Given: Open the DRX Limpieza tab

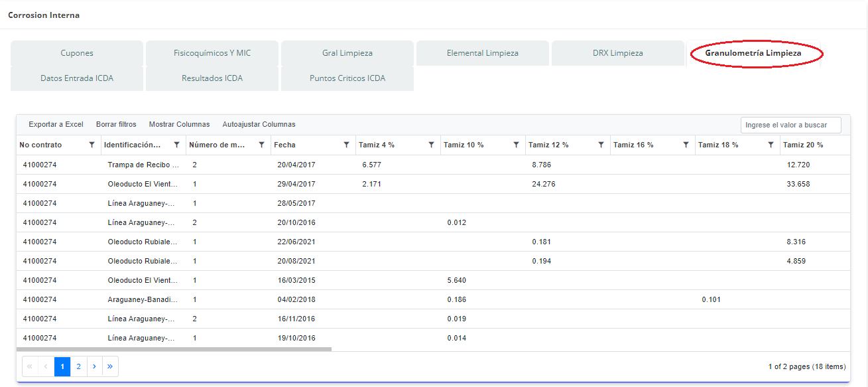Looking at the screenshot, I should click(617, 53).
